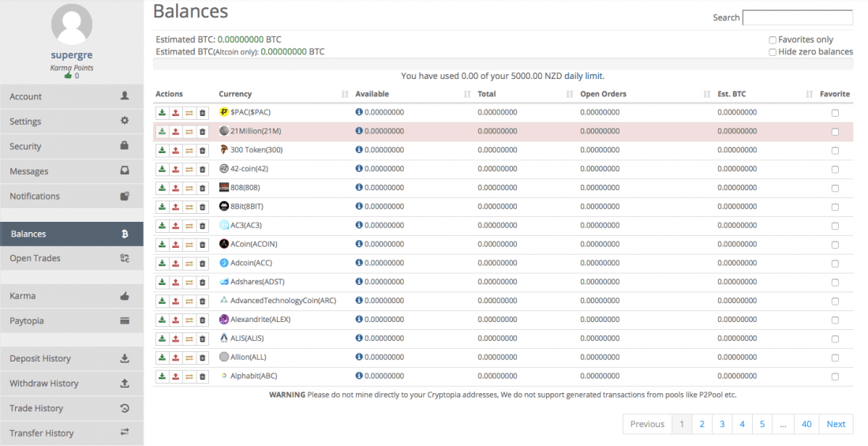Open Paytopia in the sidebar
The width and height of the screenshot is (868, 446).
[x=71, y=320]
